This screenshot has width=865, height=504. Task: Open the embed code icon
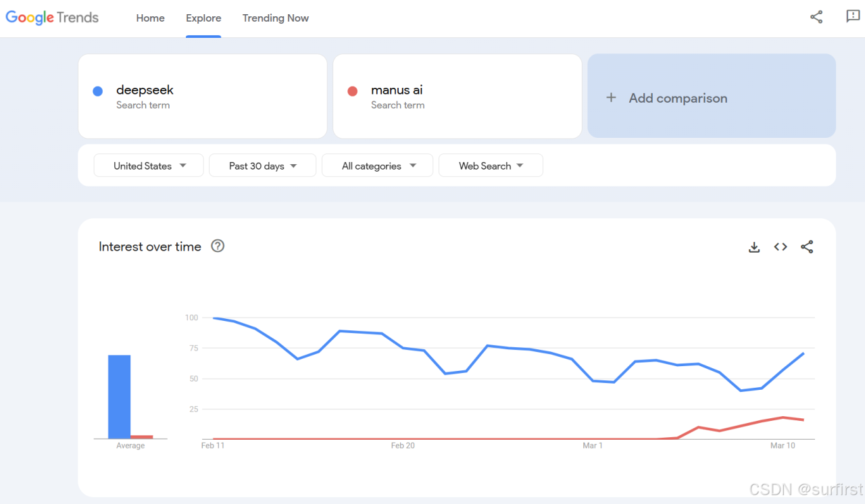point(781,247)
